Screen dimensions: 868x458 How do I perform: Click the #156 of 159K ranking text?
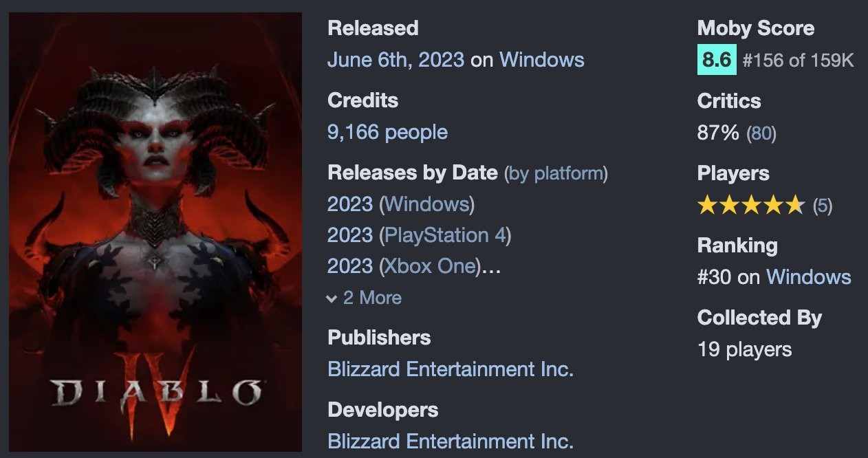tap(798, 61)
